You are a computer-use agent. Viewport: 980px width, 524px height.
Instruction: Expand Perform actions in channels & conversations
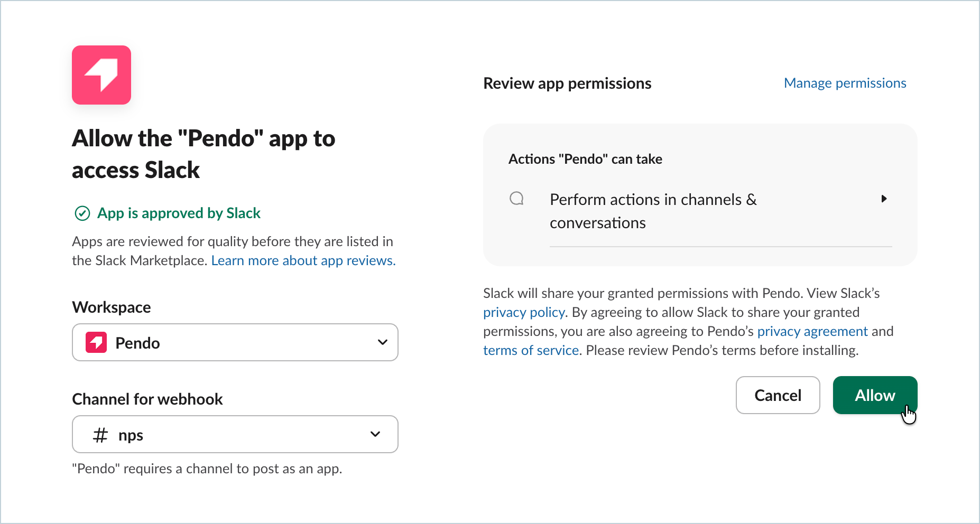click(x=884, y=199)
